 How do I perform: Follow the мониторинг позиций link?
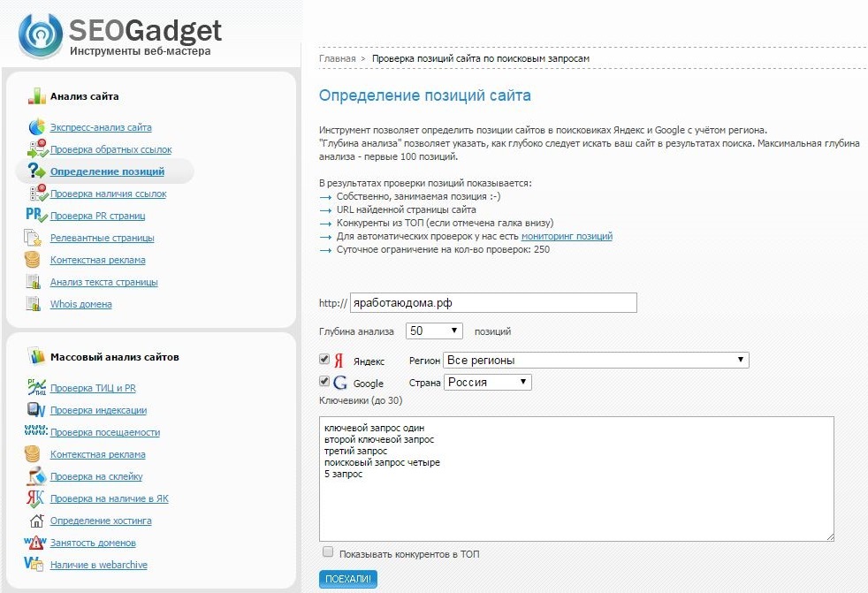[567, 236]
